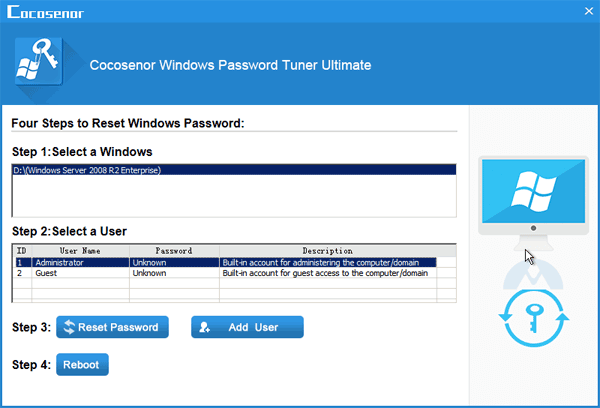This screenshot has height=408, width=600.
Task: Click the Administrator account description cell
Action: (x=328, y=263)
